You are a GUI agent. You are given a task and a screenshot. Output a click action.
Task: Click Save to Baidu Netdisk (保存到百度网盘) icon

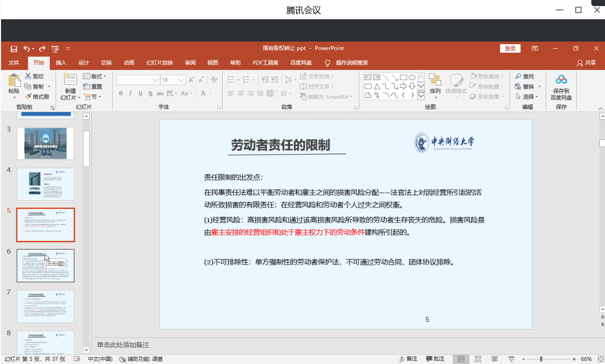pos(561,80)
